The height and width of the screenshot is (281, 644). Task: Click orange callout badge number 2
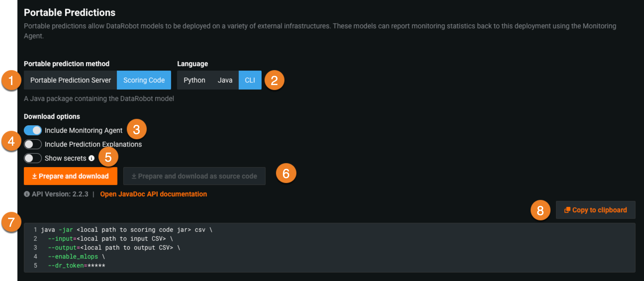274,80
